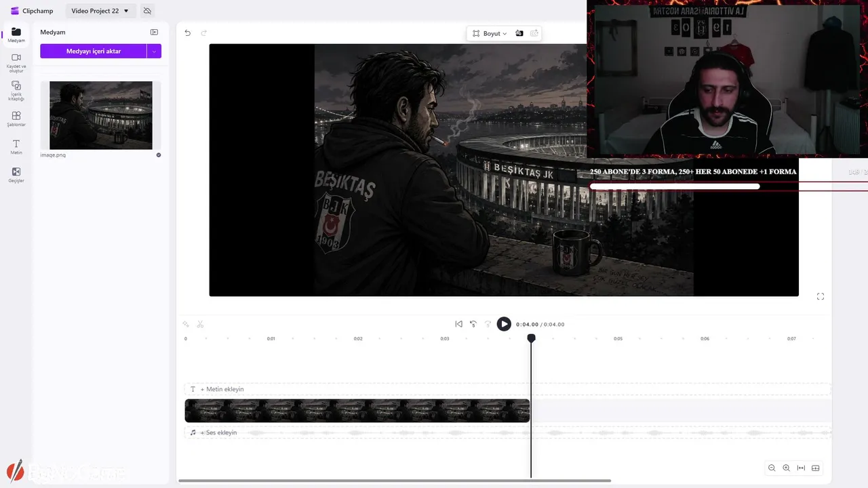Click the image.png added status indicator

(x=159, y=155)
